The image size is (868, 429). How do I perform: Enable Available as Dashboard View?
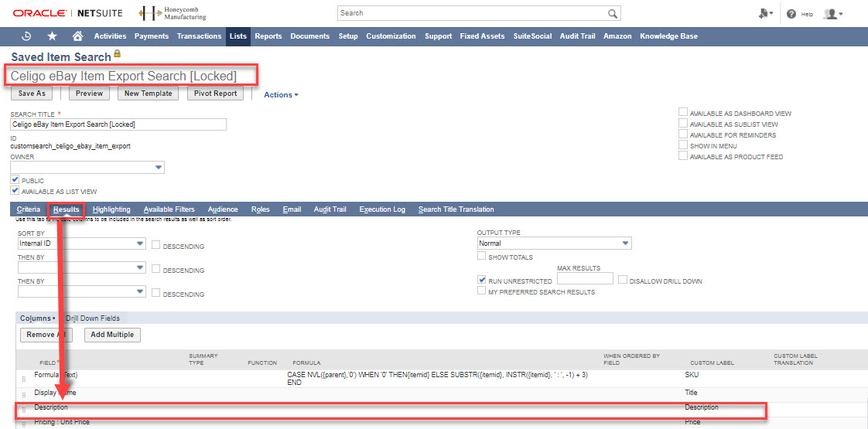(x=683, y=112)
